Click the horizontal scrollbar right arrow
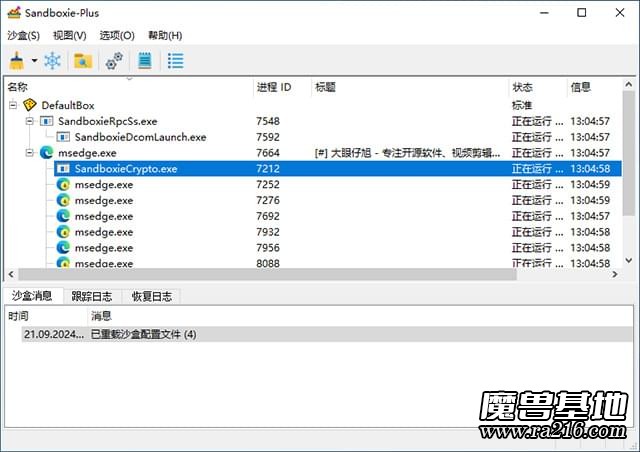This screenshot has height=452, width=640. click(x=615, y=274)
